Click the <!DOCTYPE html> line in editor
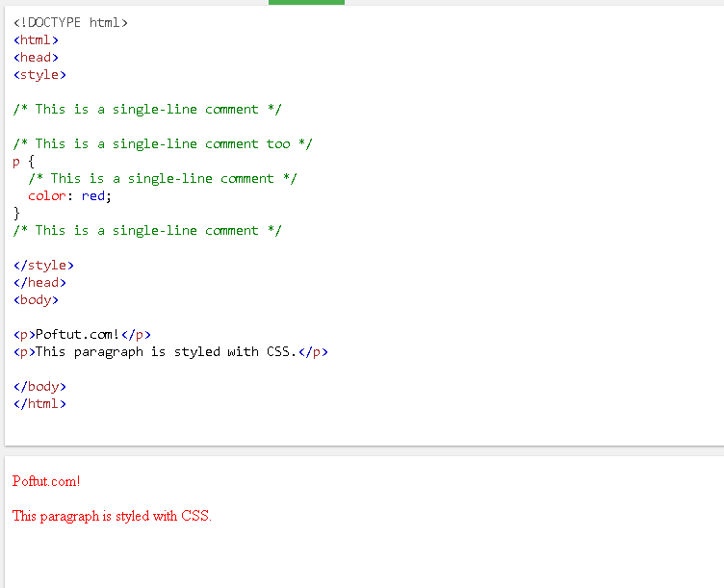The image size is (724, 588). (x=70, y=23)
